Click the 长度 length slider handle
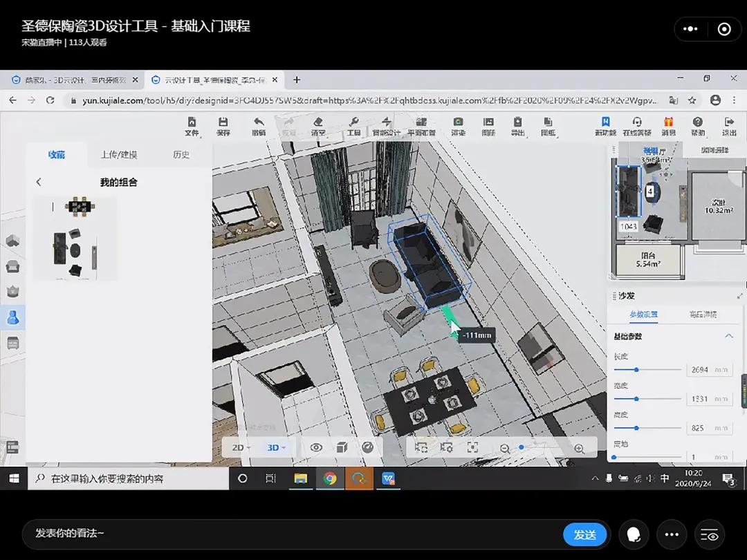The width and height of the screenshot is (747, 560). (636, 370)
